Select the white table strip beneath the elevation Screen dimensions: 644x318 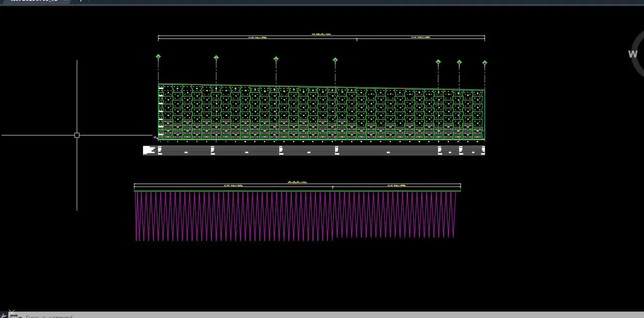pyautogui.click(x=314, y=150)
